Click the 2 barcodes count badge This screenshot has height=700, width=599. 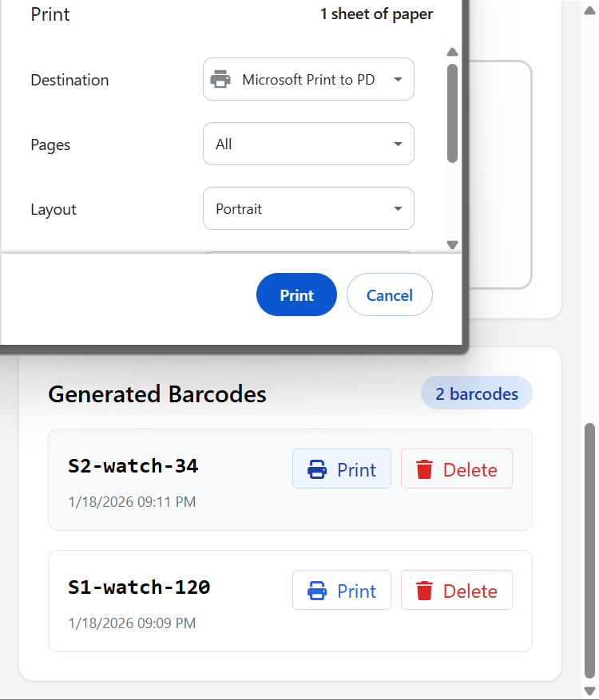coord(476,393)
